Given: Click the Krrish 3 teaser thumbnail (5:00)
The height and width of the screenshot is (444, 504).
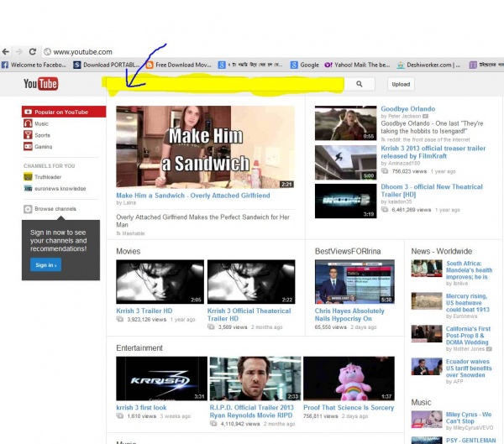Looking at the screenshot, I should pos(345,163).
